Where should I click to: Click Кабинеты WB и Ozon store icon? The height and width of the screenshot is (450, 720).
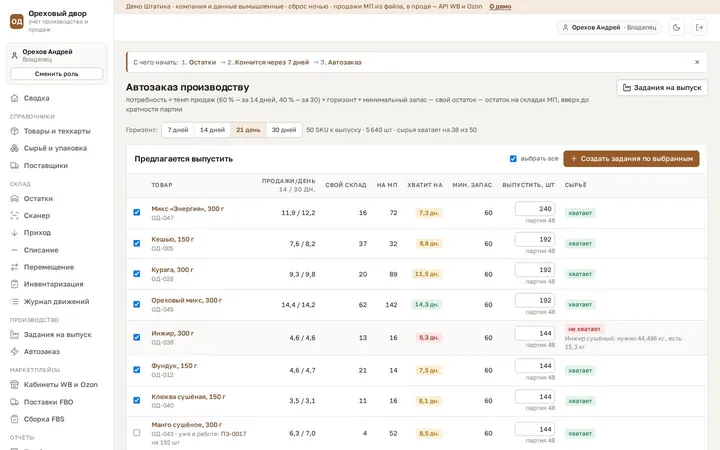(x=15, y=385)
